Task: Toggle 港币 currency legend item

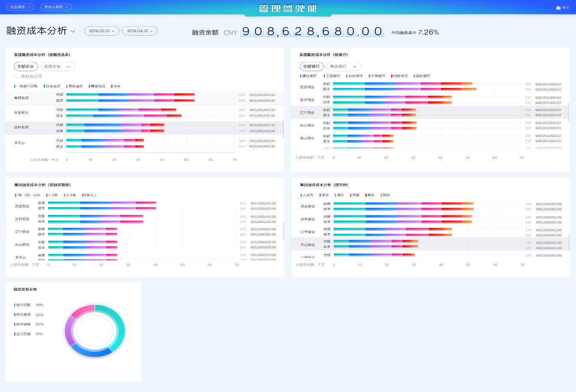Action: point(339,195)
